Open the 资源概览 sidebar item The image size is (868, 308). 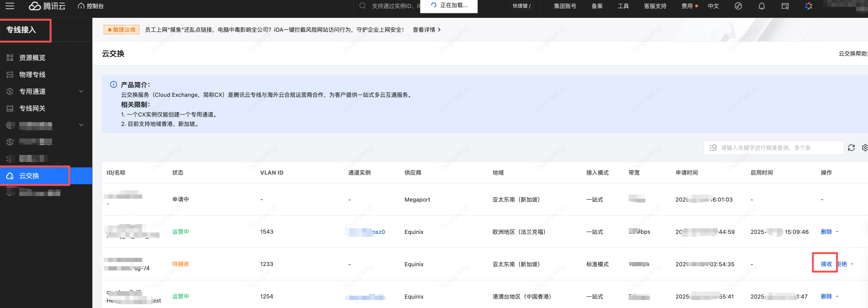[x=32, y=58]
